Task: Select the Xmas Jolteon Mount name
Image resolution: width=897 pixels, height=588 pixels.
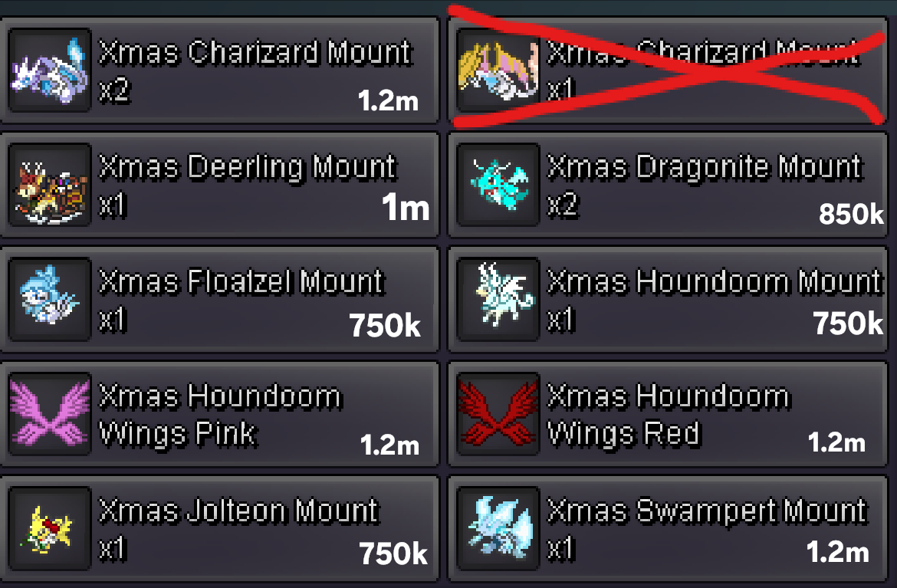Action: (238, 511)
